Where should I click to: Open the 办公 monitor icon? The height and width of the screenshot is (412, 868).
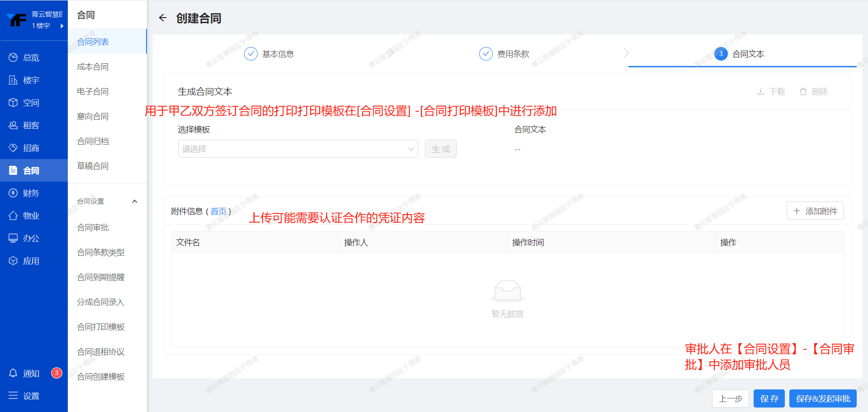pos(13,238)
